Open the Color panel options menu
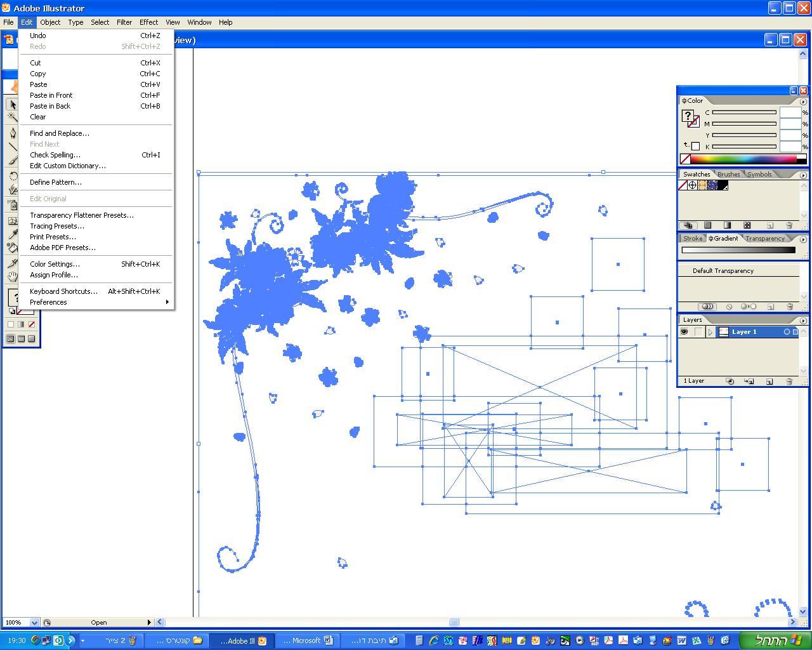 click(x=803, y=102)
